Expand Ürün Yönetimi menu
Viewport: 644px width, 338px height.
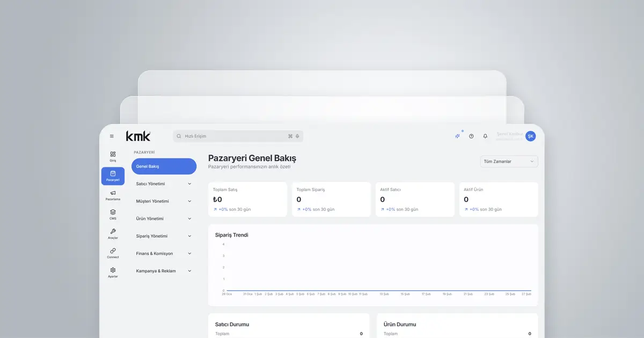[x=164, y=219]
